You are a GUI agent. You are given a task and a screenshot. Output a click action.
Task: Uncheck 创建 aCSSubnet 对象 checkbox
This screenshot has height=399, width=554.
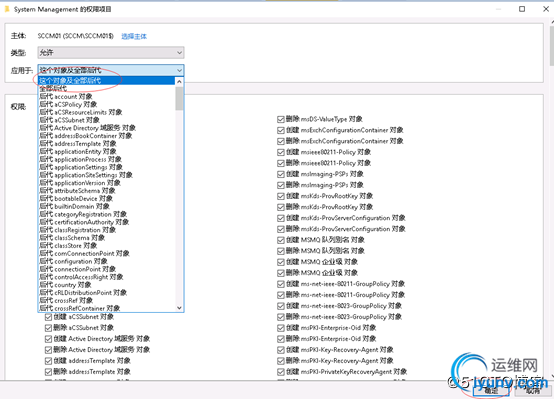(48, 317)
